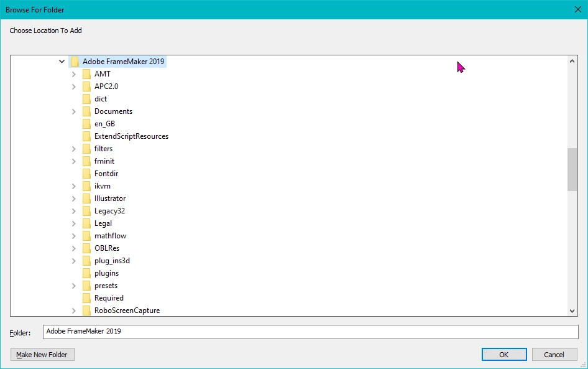Expand the RoboScreenCapture folder
Image resolution: width=588 pixels, height=369 pixels.
[74, 311]
